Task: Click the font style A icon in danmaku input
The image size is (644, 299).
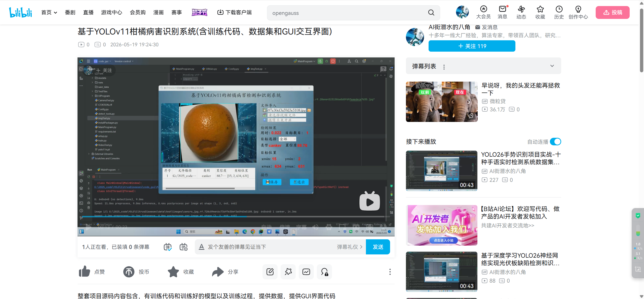Action: click(x=201, y=247)
